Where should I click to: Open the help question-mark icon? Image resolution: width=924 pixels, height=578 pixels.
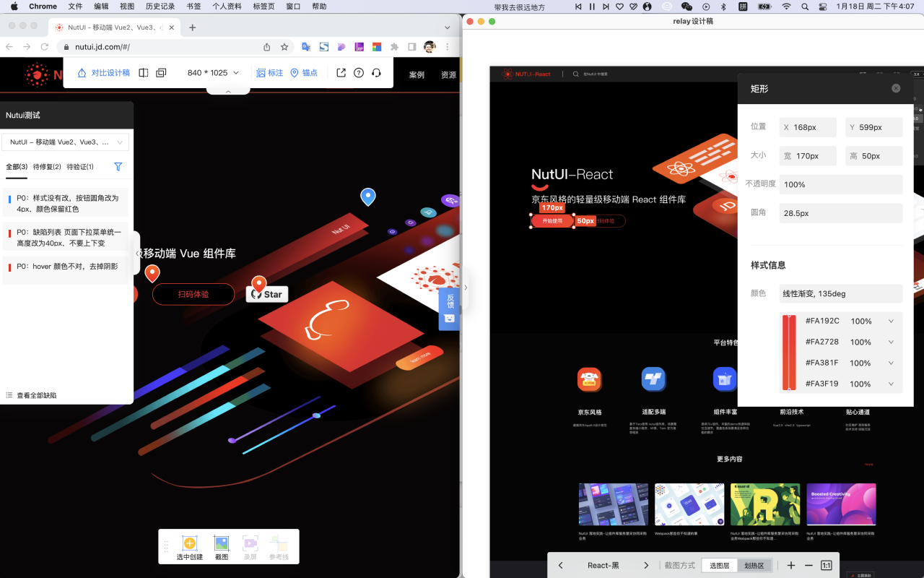(x=359, y=73)
